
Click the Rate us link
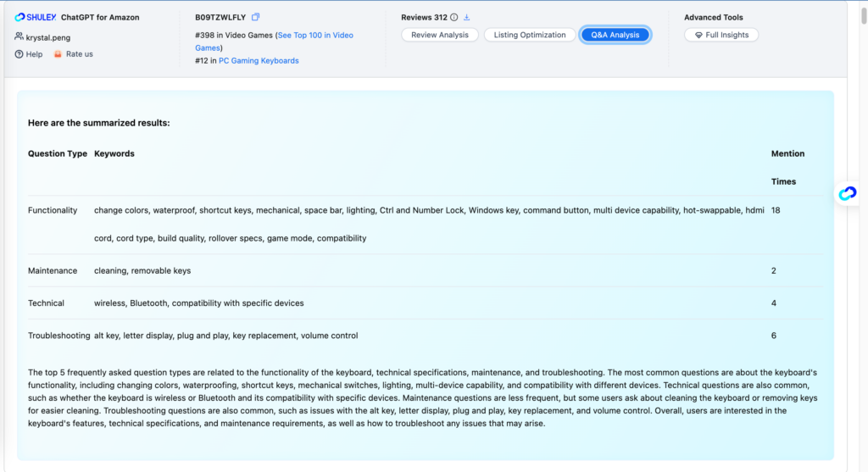tap(79, 54)
